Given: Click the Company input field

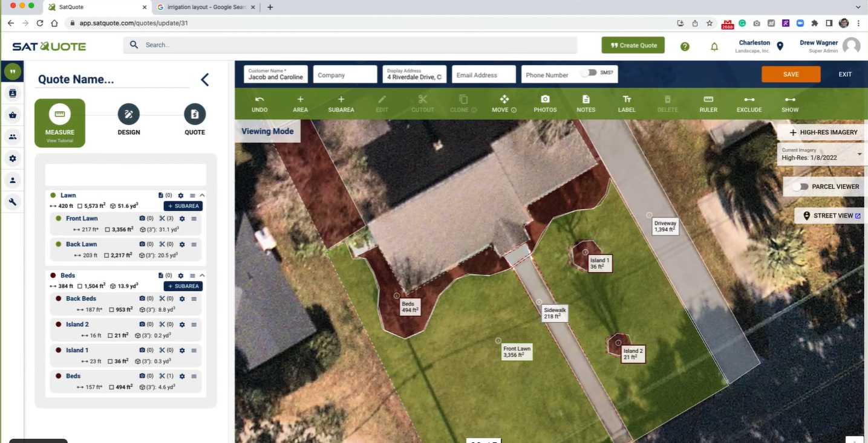Looking at the screenshot, I should pyautogui.click(x=345, y=74).
